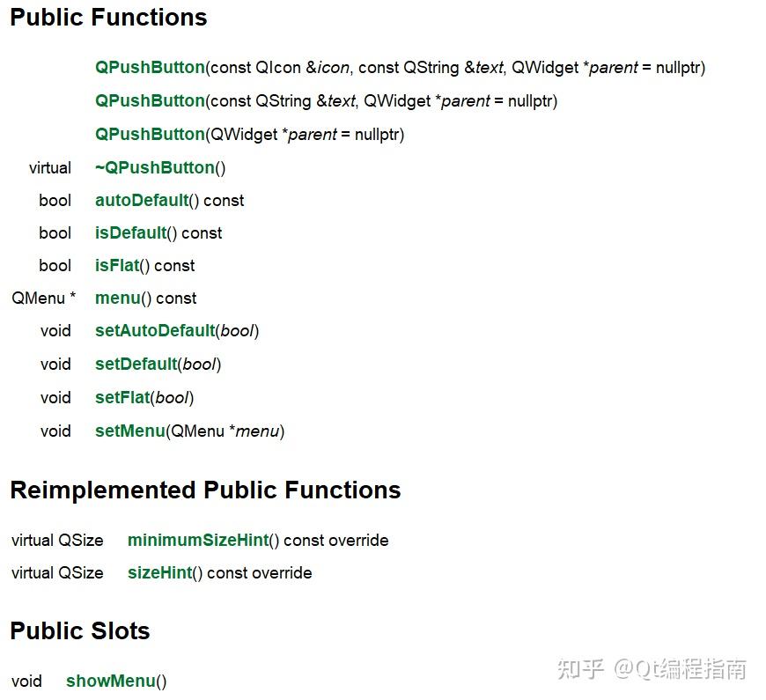Select the Reimplemented Public Functions heading
This screenshot has width=766, height=700.
pos(205,490)
